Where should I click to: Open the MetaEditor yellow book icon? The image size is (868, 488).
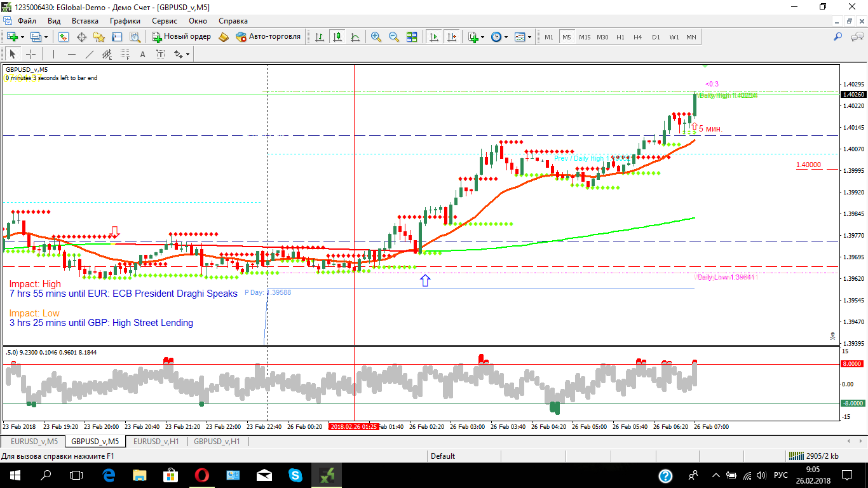pos(224,37)
